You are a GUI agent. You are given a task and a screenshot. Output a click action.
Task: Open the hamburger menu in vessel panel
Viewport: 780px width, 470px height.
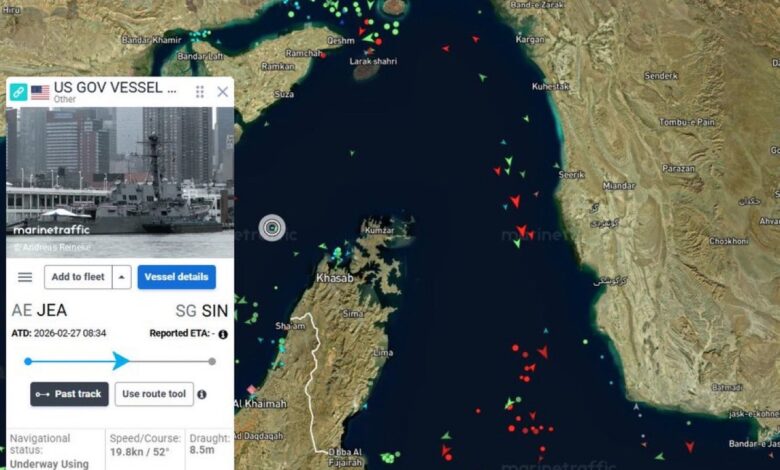pyautogui.click(x=25, y=277)
